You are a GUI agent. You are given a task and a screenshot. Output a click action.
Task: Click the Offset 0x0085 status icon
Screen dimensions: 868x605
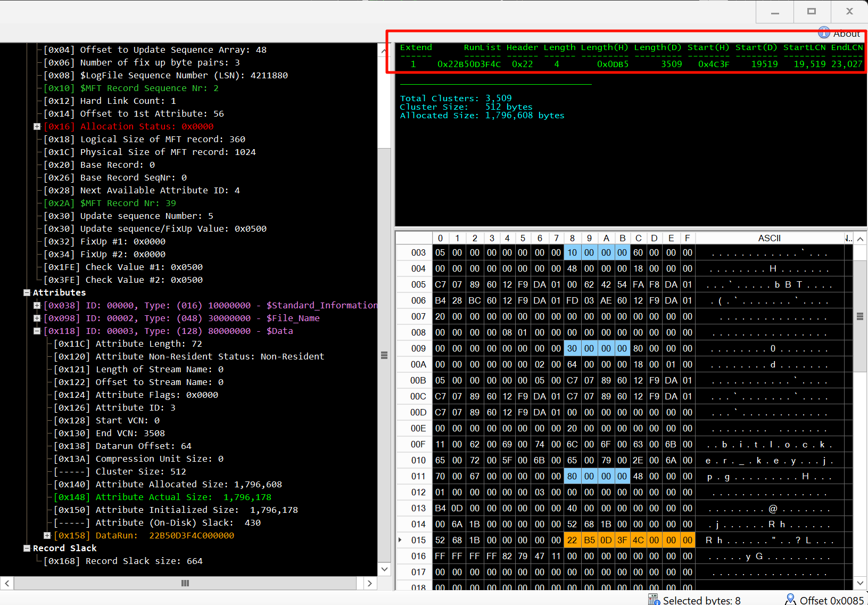coord(790,600)
